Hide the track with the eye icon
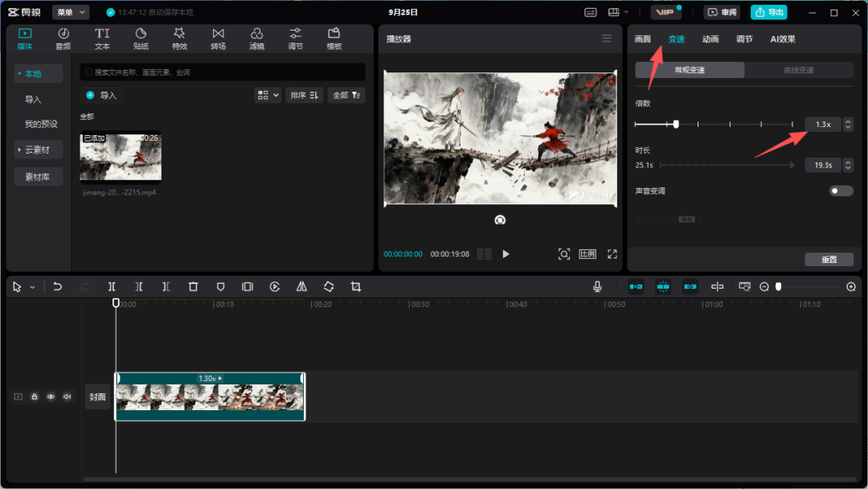 coord(51,397)
